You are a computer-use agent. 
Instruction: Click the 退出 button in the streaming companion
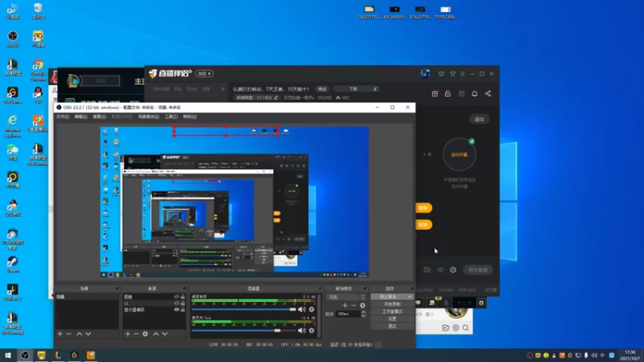pos(479,119)
